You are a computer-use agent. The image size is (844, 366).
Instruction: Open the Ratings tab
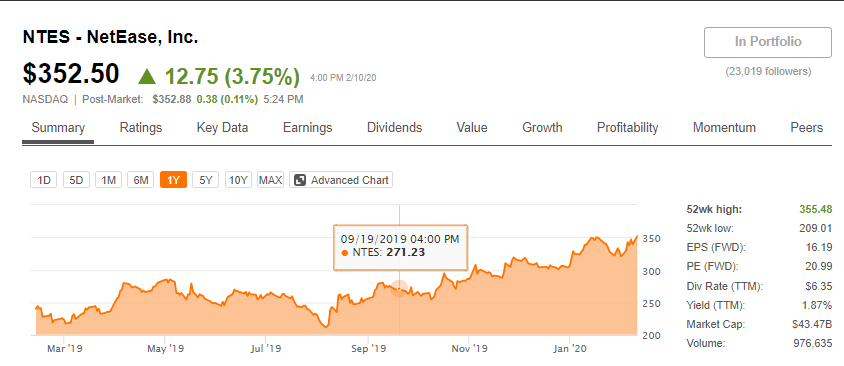pos(140,128)
